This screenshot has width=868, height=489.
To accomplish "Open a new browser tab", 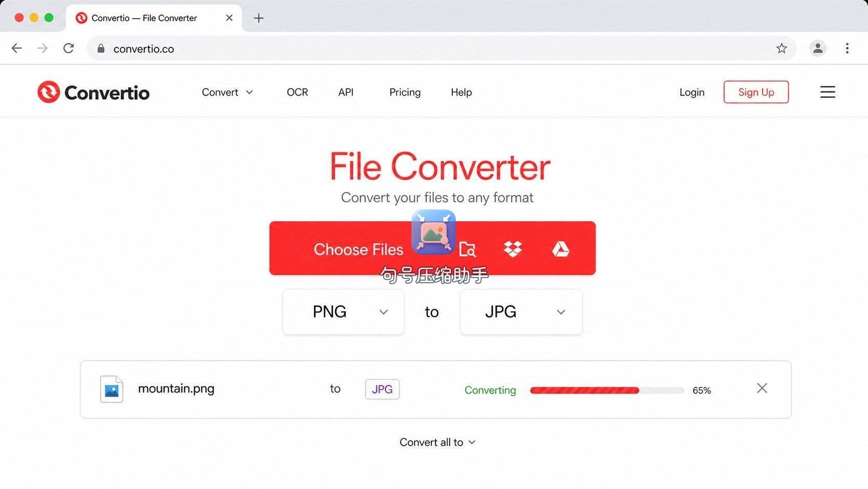I will tap(259, 18).
